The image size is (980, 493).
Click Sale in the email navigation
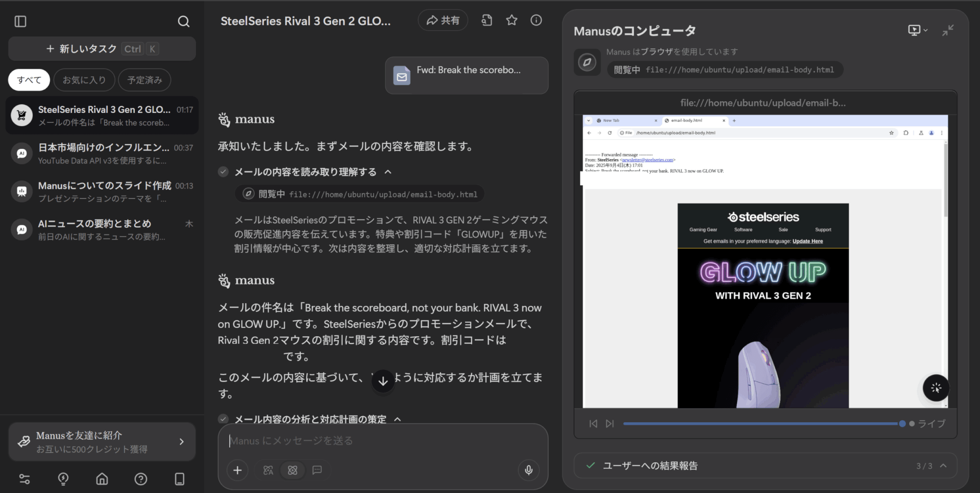[x=783, y=230]
